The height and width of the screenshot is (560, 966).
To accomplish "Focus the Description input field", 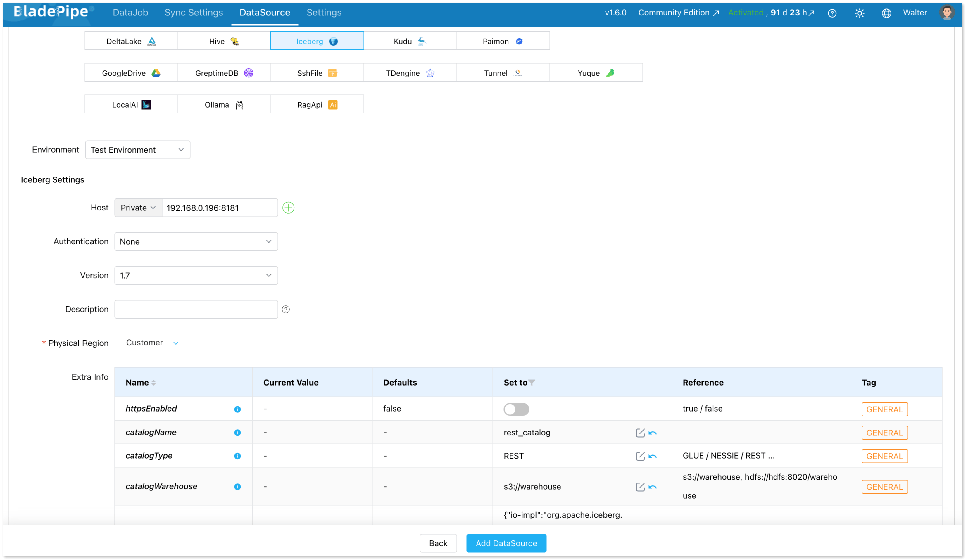I will point(196,309).
